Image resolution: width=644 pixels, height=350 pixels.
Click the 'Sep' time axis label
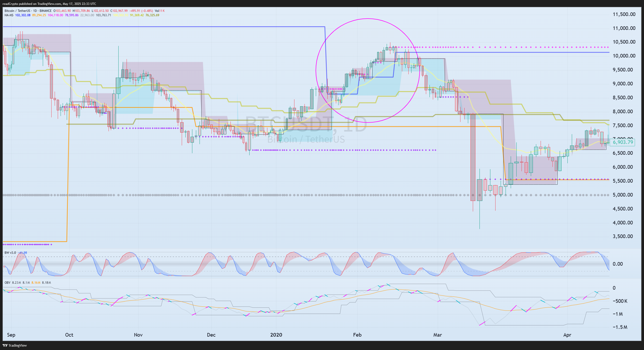tap(11, 335)
